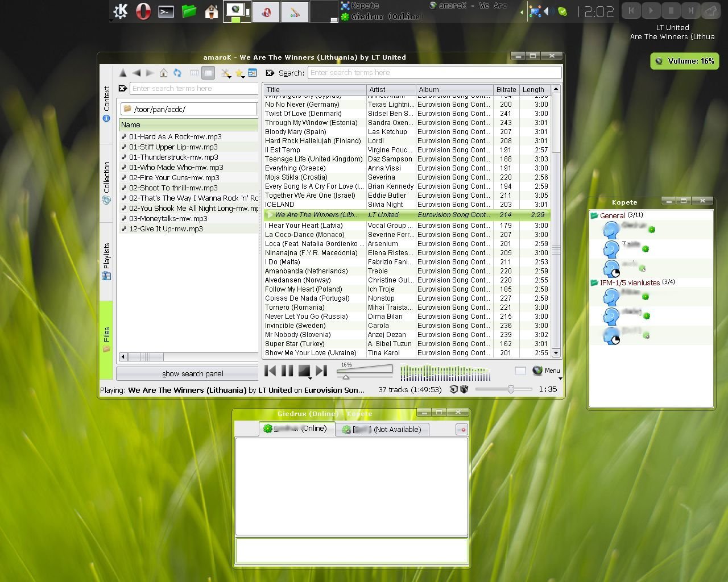This screenshot has height=582, width=728.
Task: Sort file browser by Name header
Action: tap(189, 125)
